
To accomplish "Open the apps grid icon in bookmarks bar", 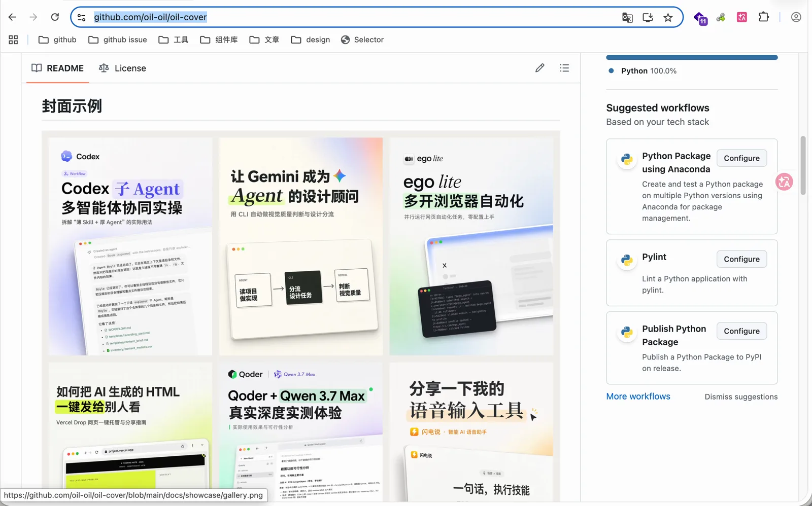I will click(x=13, y=40).
